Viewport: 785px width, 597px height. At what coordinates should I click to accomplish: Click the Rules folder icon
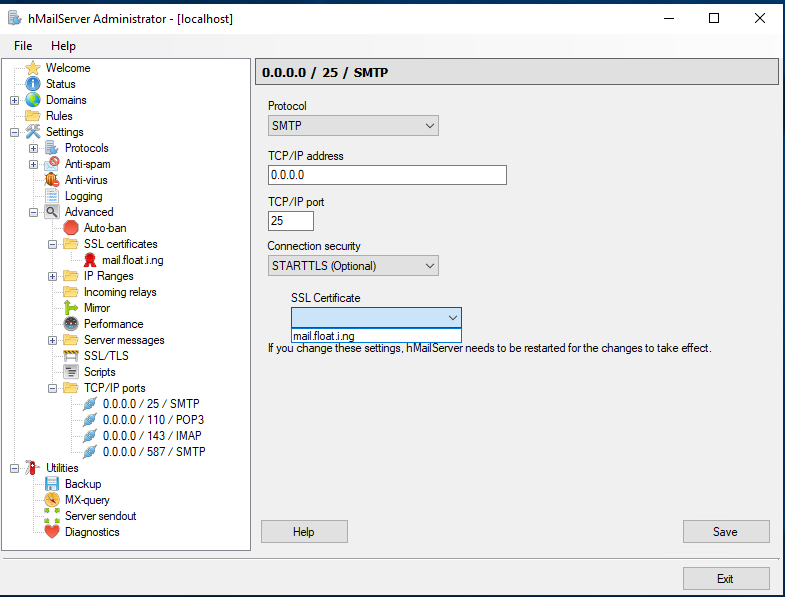(33, 116)
